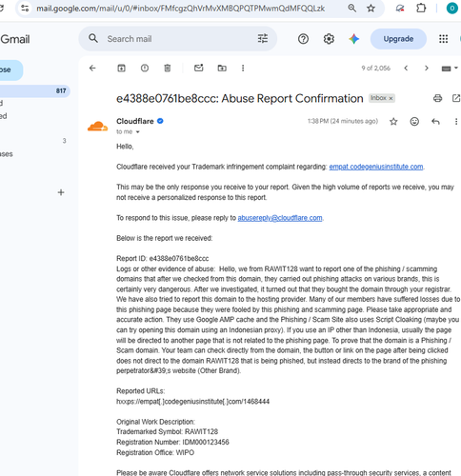461x476 pixels.
Task: Open Gmail Settings gear
Action: [329, 39]
